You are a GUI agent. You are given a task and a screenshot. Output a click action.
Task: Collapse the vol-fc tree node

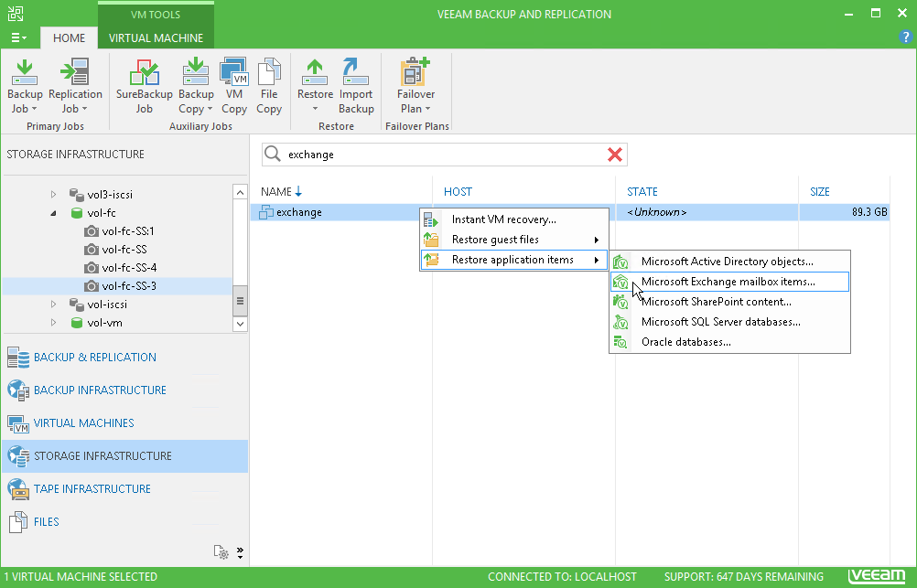pyautogui.click(x=53, y=213)
